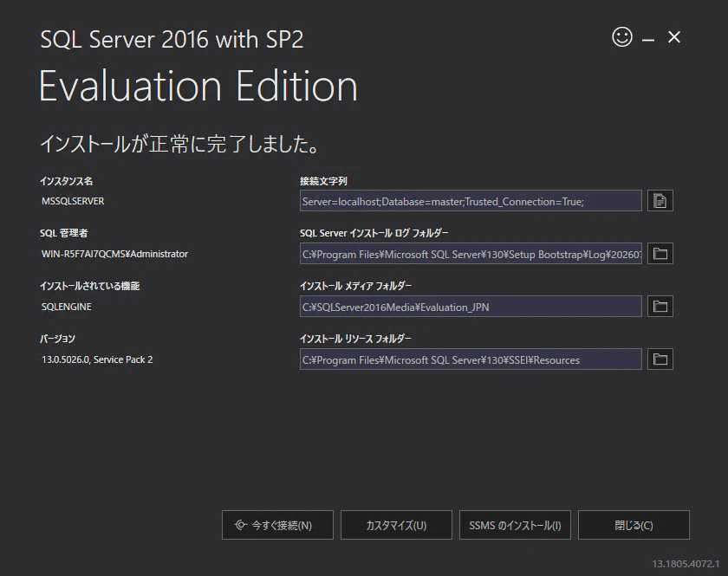
Task: Copy the connection string with copy icon
Action: 660,200
